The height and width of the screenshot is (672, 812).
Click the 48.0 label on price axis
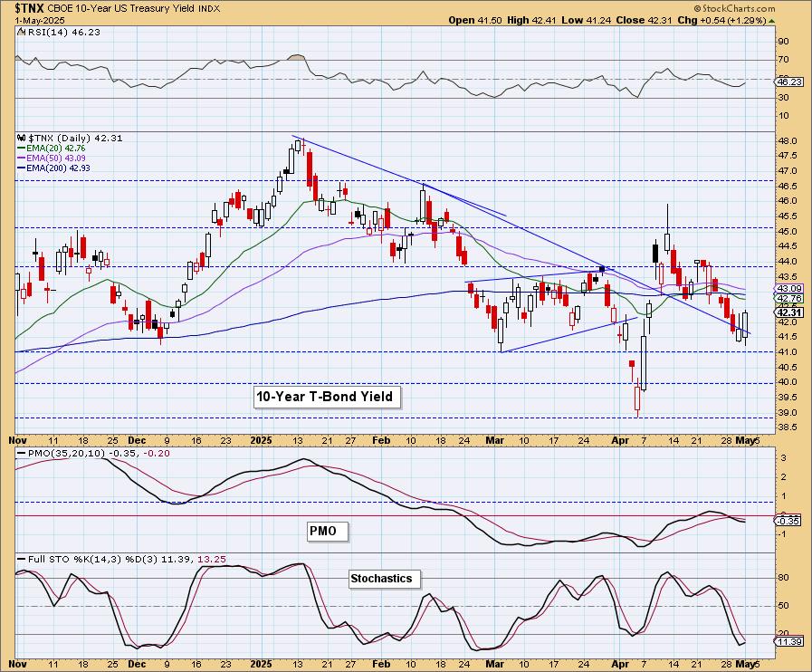[789, 141]
